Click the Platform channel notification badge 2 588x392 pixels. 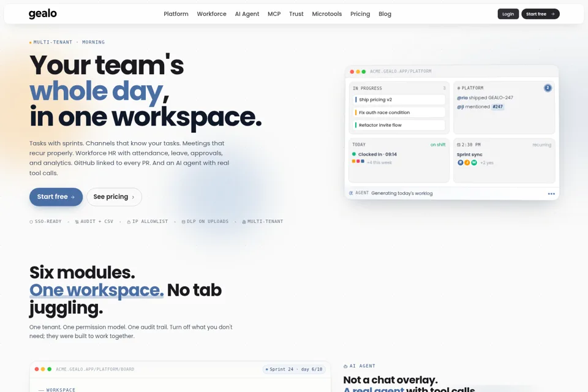[x=548, y=88]
